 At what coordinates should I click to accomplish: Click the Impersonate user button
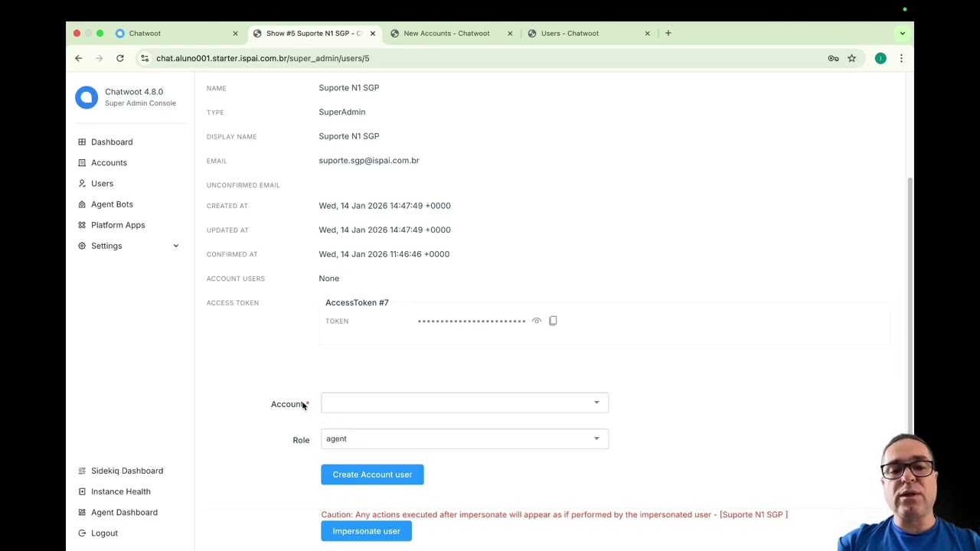point(366,531)
